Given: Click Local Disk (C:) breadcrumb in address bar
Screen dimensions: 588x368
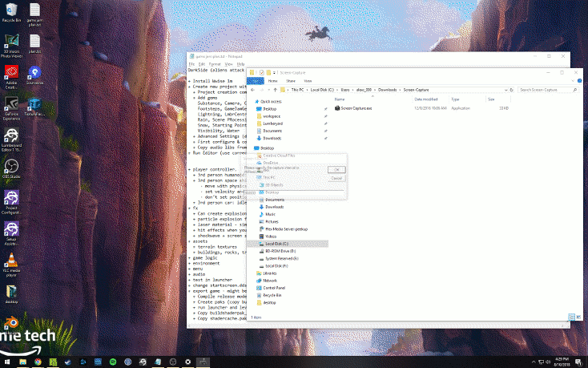Looking at the screenshot, I should pos(322,90).
